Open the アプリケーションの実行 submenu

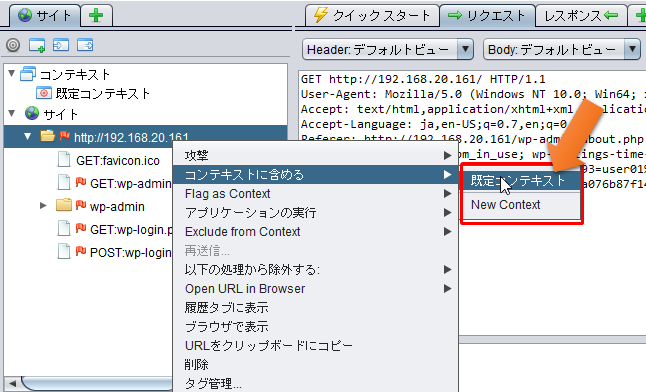point(316,213)
